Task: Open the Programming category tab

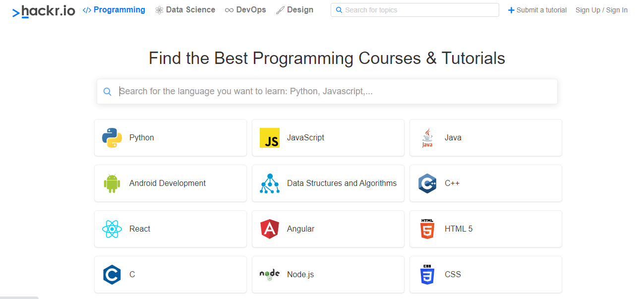Action: click(x=114, y=10)
